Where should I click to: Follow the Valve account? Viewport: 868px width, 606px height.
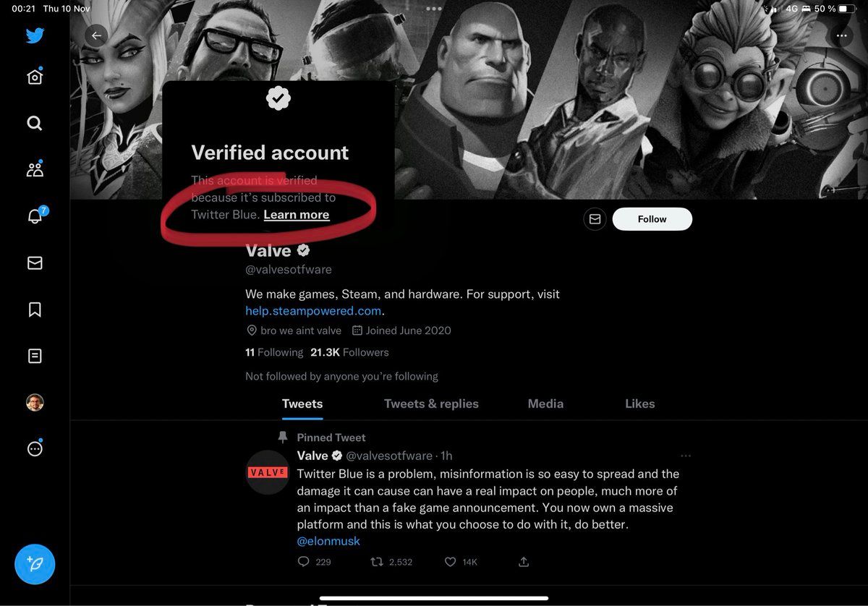click(652, 219)
